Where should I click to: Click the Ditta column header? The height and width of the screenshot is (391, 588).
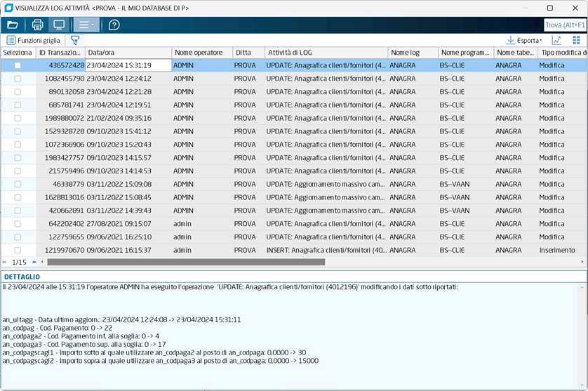(x=249, y=53)
